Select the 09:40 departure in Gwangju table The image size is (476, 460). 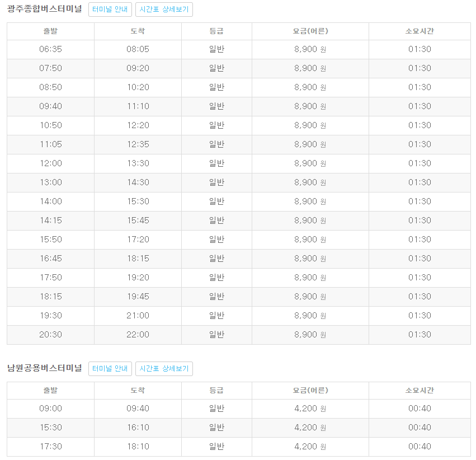click(x=51, y=106)
